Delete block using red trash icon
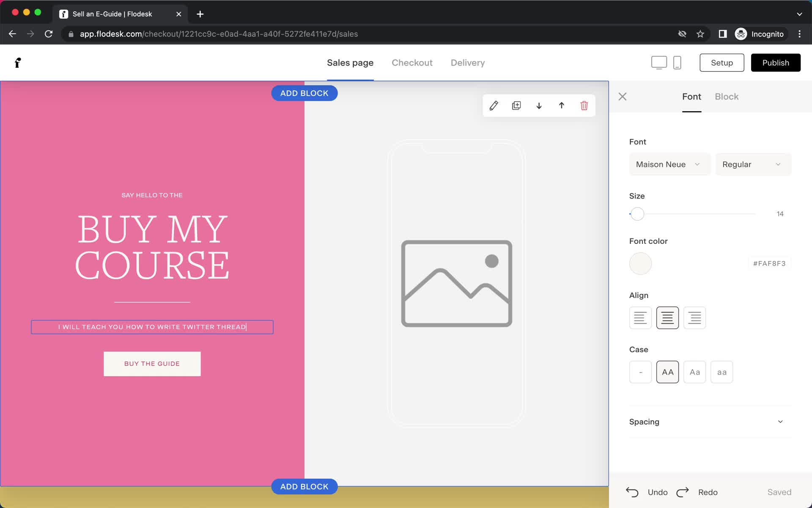Image resolution: width=812 pixels, height=508 pixels. coord(584,105)
